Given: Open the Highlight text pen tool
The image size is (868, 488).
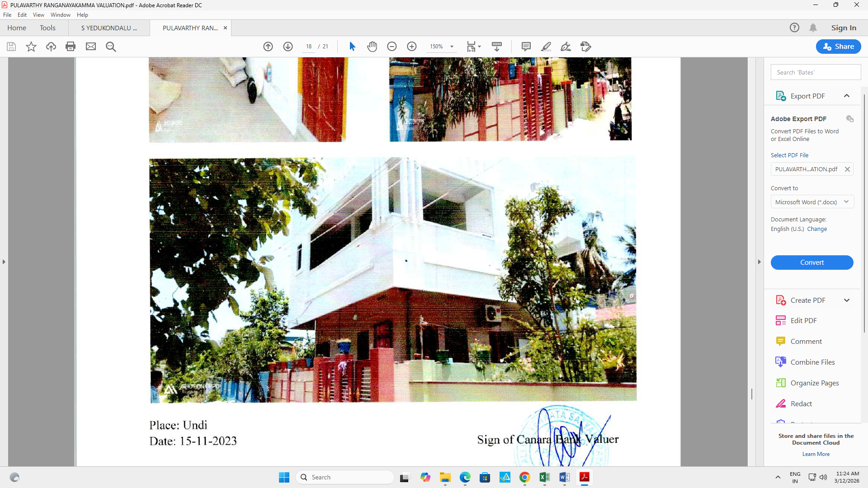Looking at the screenshot, I should pyautogui.click(x=546, y=47).
